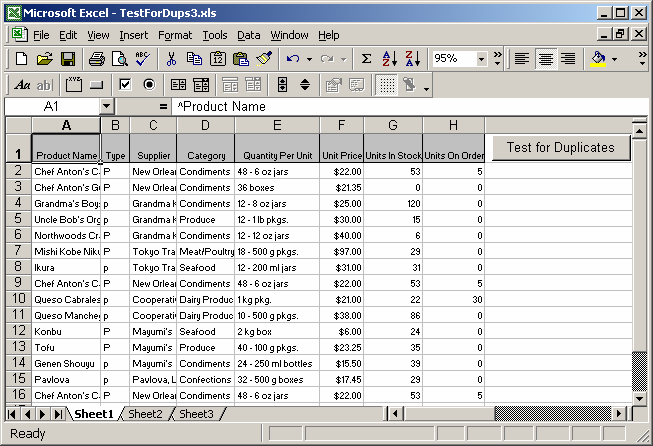Select the Format Painter brush icon
This screenshot has height=446, width=653.
click(x=264, y=59)
